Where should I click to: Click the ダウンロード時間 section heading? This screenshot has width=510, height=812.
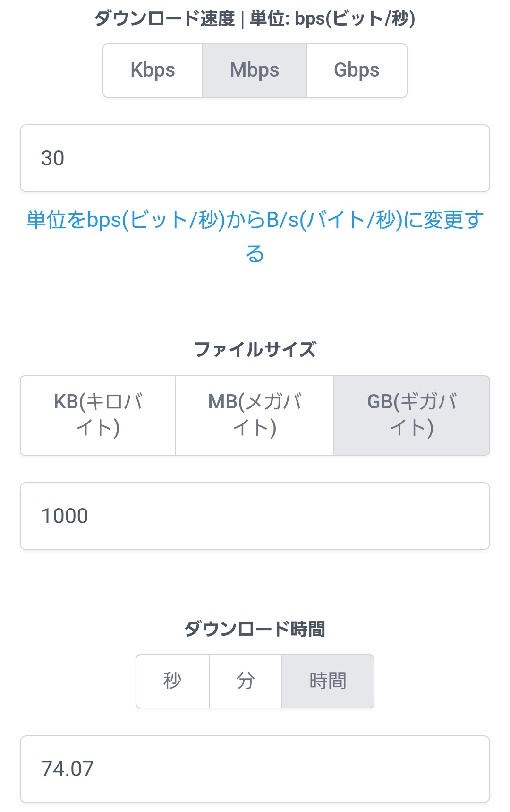point(255,629)
